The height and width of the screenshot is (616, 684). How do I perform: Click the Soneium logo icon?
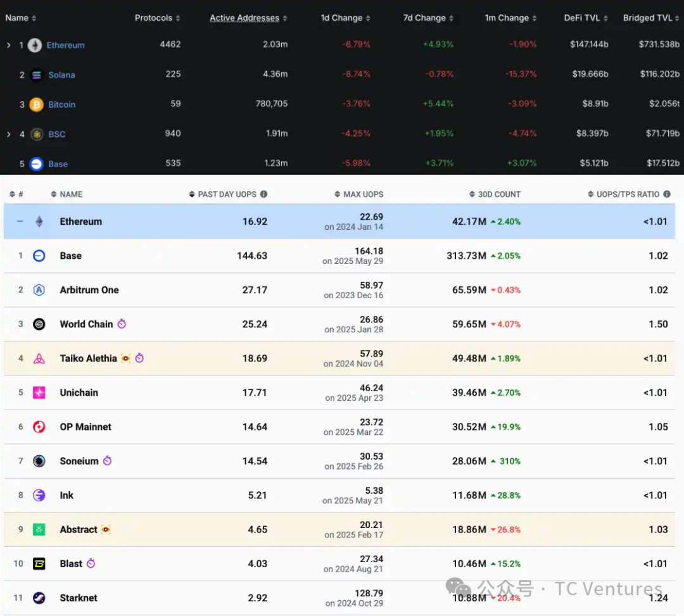click(x=39, y=461)
